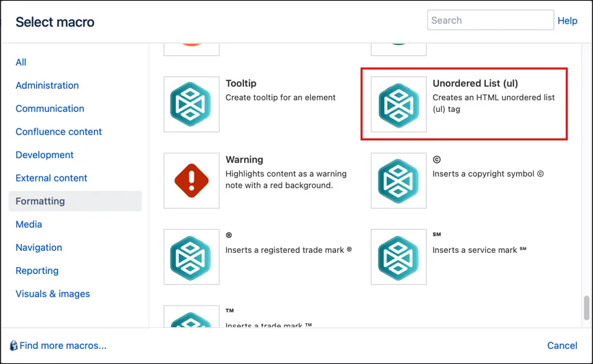Click 'Inserts a service mark' description
This screenshot has height=364, width=593.
pyautogui.click(x=480, y=249)
